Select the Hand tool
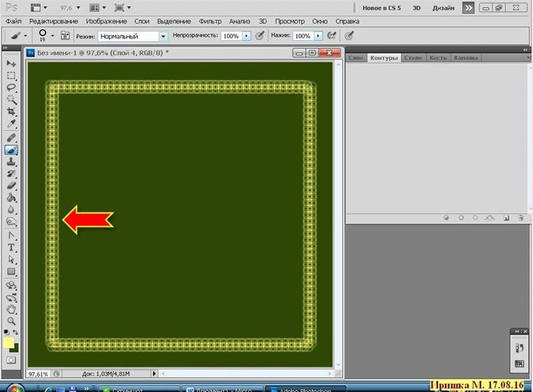 (x=11, y=309)
